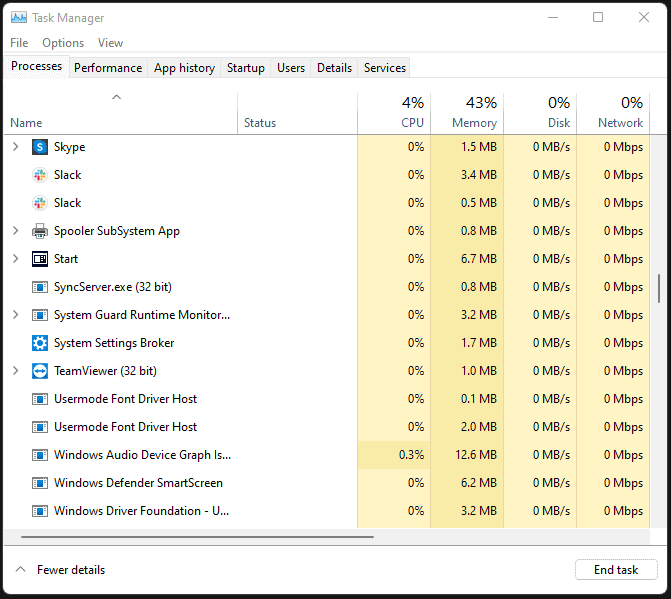Click the End task button
This screenshot has height=599, width=671.
[616, 570]
